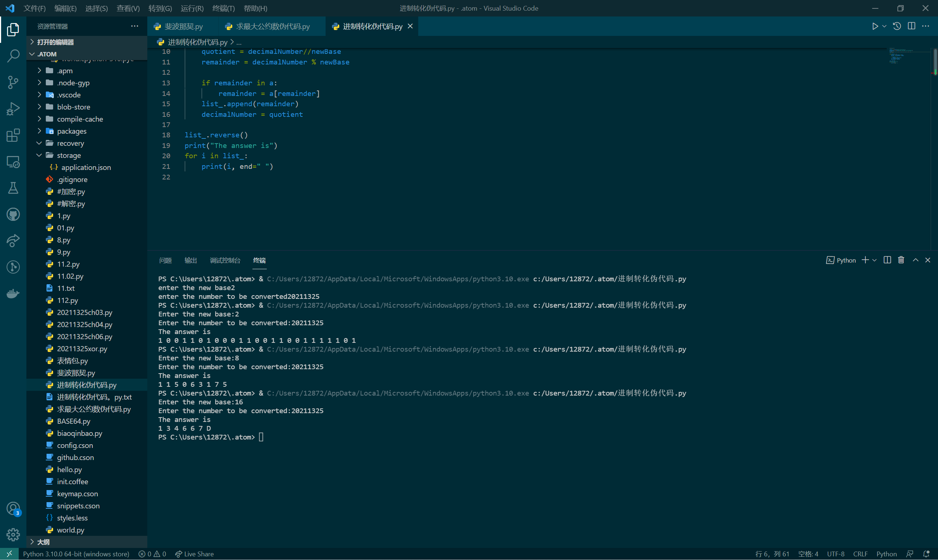Open the Docker view in the activity bar
938x560 pixels.
[x=13, y=293]
